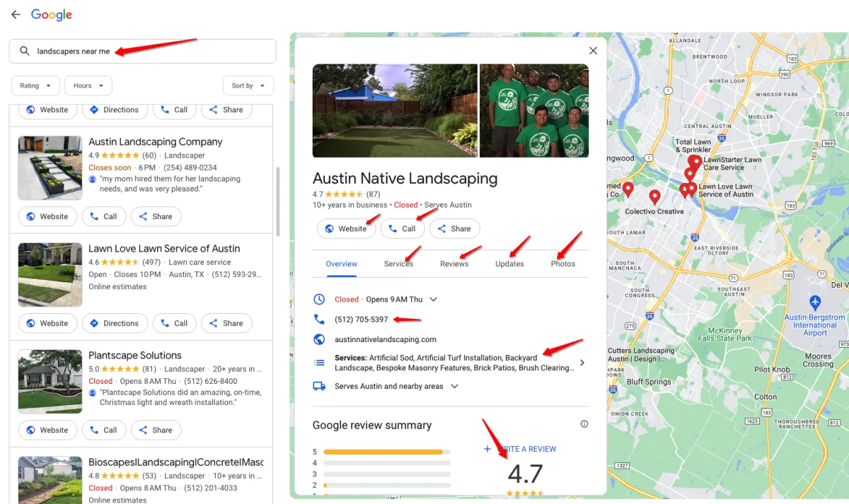Open the Bioscapes landscaping listing title
This screenshot has height=504, width=849.
click(175, 462)
